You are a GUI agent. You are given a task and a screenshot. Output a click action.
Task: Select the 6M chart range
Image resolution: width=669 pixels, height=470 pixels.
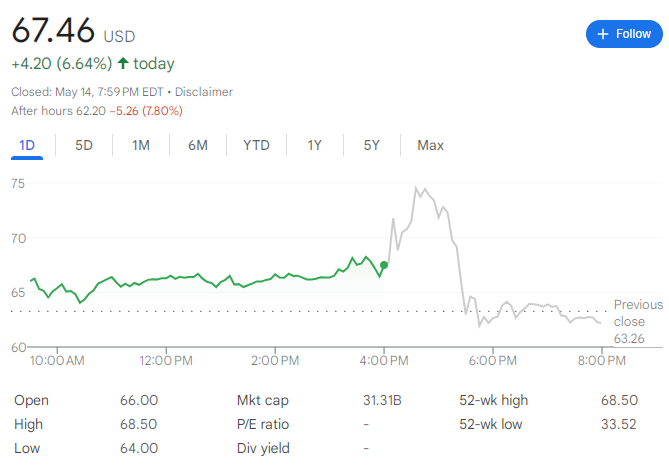coord(198,145)
